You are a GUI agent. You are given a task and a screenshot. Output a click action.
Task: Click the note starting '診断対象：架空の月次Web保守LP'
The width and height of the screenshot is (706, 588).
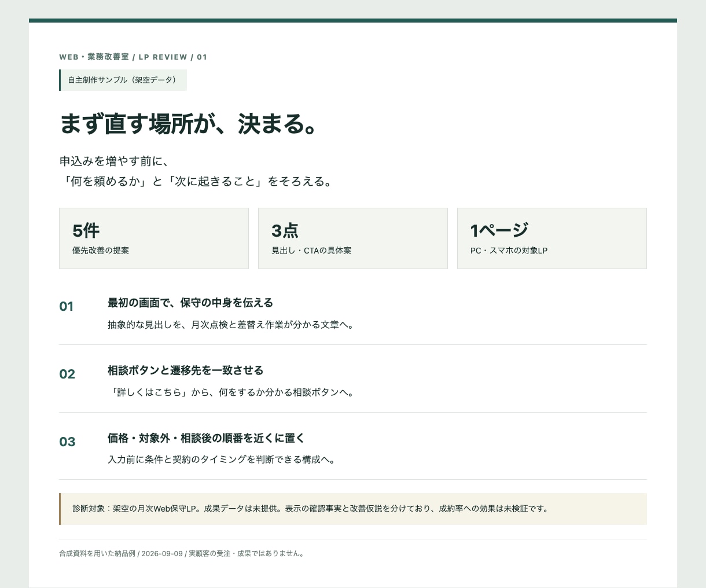pos(353,509)
